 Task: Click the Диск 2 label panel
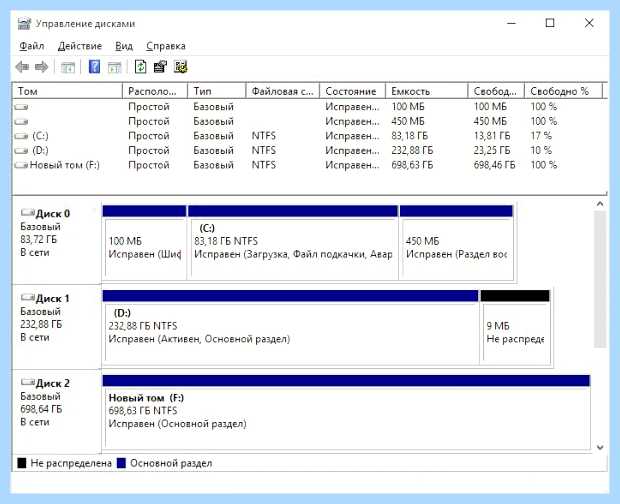coord(57,412)
